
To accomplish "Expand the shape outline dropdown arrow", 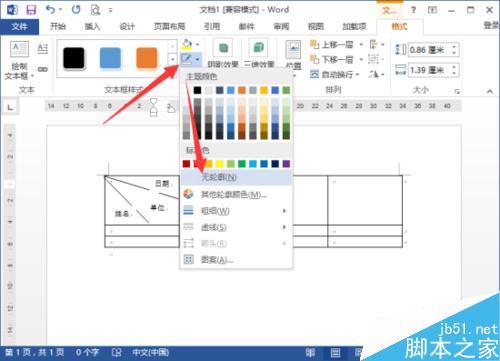I will (x=197, y=59).
